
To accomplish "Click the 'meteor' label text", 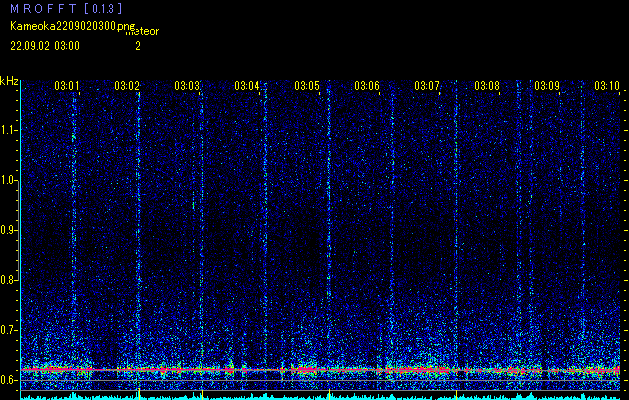I will pyautogui.click(x=142, y=32).
